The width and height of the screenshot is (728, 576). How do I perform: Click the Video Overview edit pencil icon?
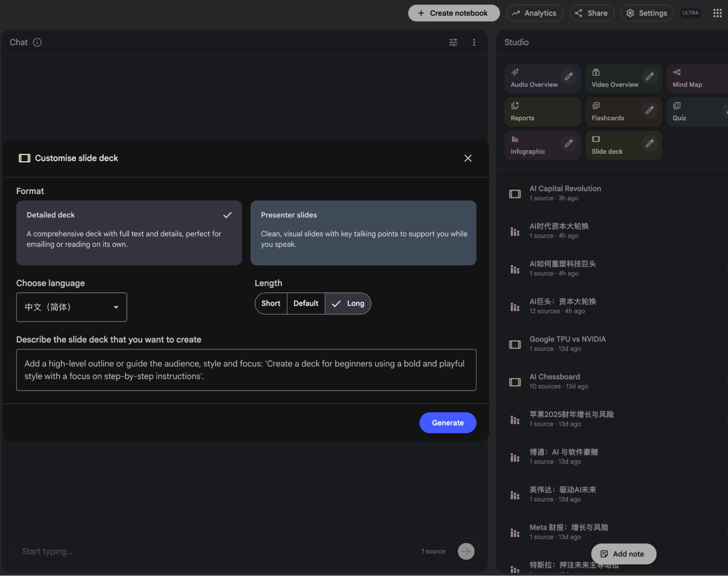[649, 77]
